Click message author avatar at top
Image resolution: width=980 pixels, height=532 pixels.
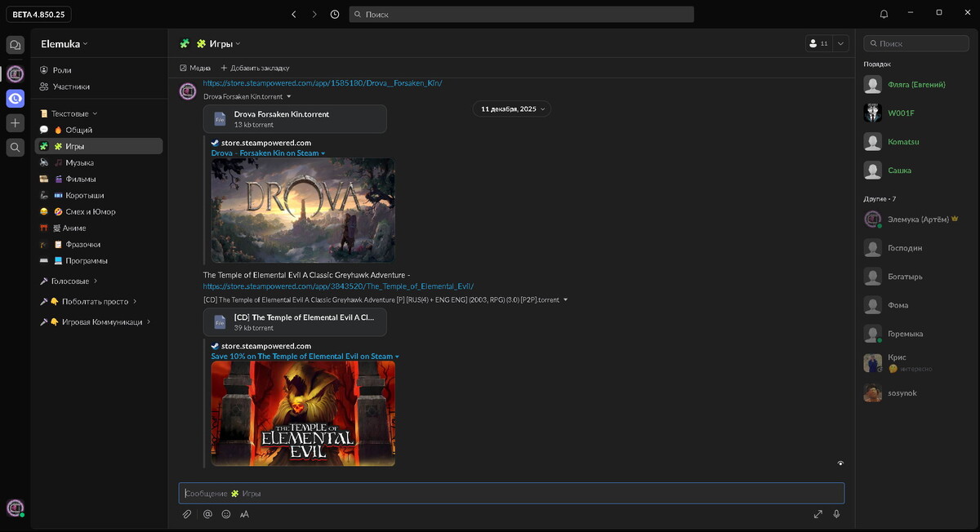(188, 91)
